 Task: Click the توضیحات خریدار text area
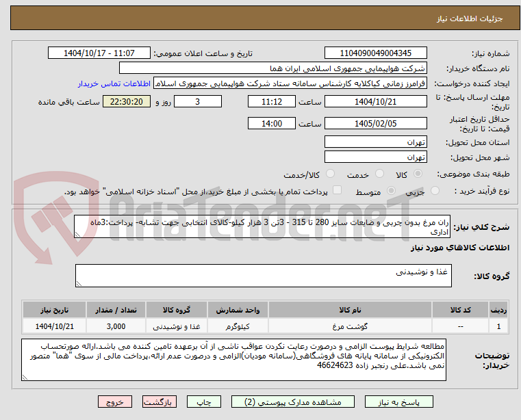233,360
